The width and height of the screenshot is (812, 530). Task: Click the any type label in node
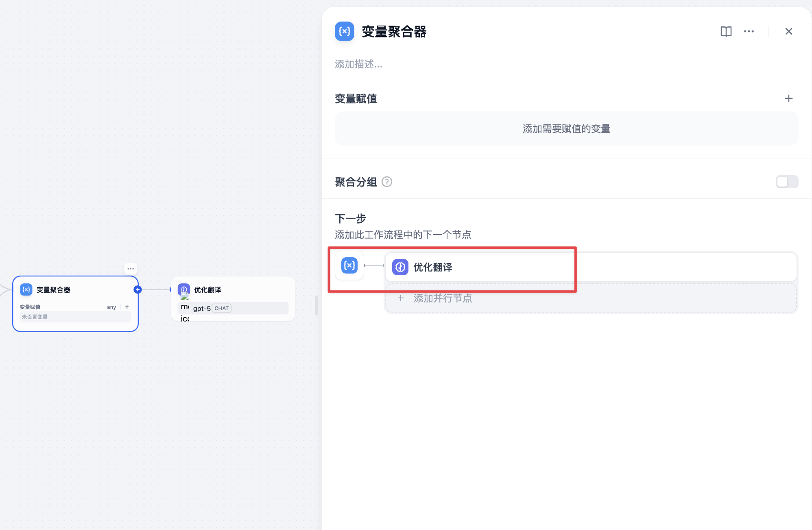point(111,307)
